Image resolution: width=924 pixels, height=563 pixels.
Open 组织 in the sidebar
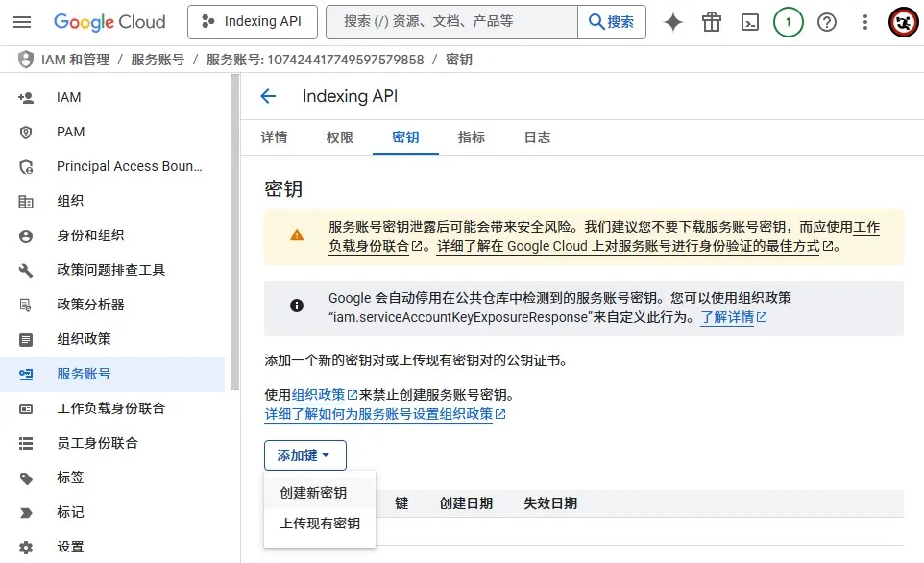(112, 201)
